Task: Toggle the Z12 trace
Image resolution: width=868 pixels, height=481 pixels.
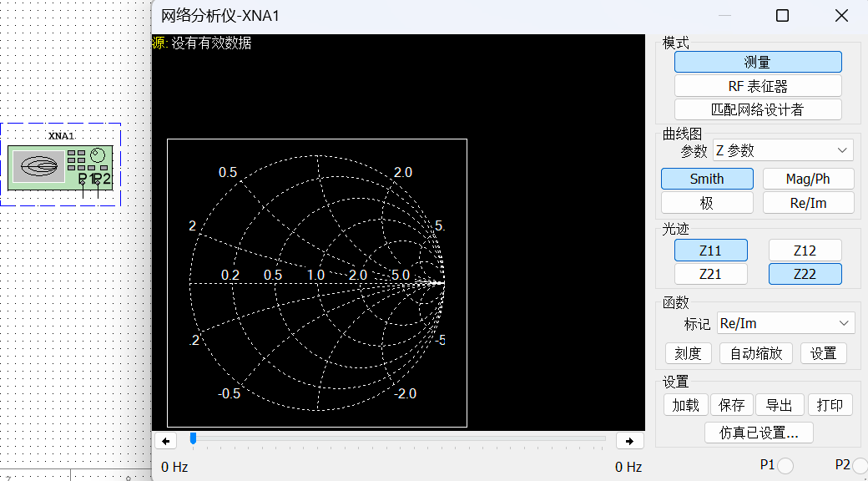Action: tap(805, 251)
